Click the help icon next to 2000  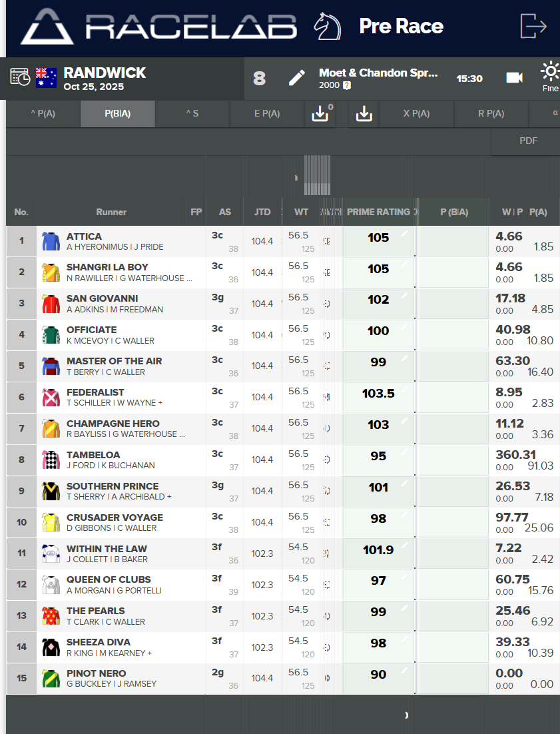(x=347, y=85)
